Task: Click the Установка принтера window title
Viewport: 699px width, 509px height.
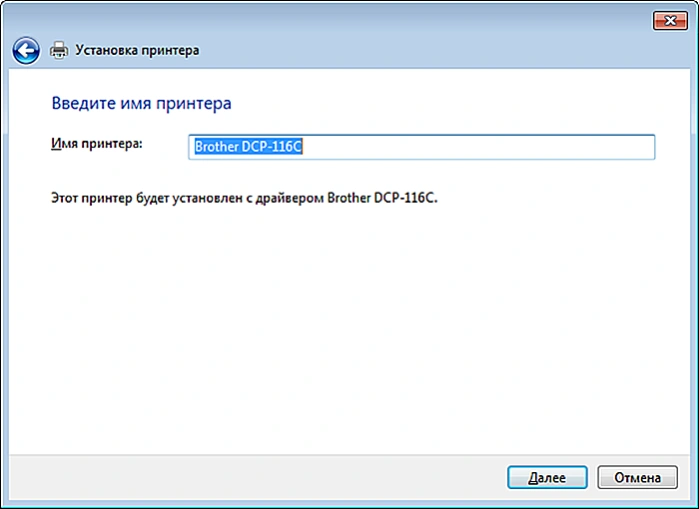Action: pyautogui.click(x=137, y=50)
